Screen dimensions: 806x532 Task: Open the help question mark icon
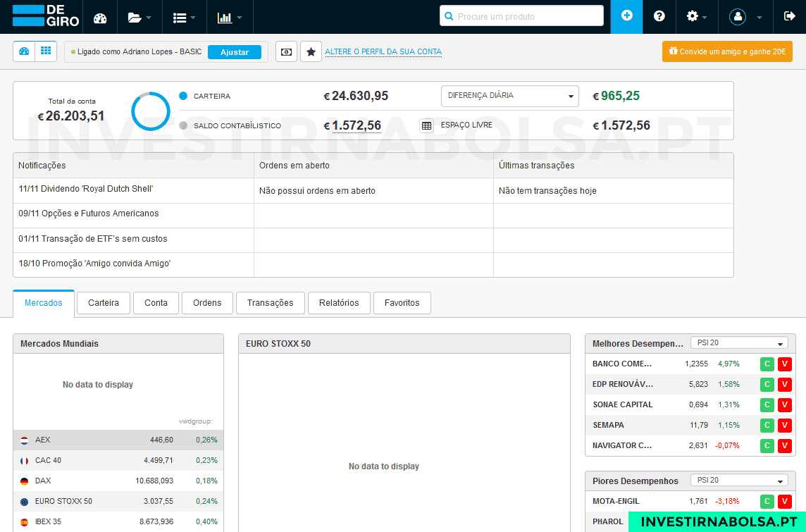tap(659, 16)
